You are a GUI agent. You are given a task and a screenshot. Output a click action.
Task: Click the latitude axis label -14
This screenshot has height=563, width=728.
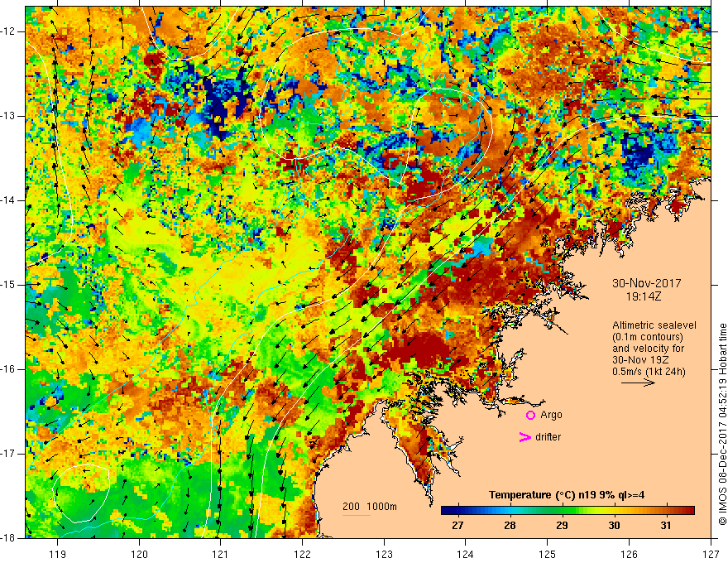[8, 200]
